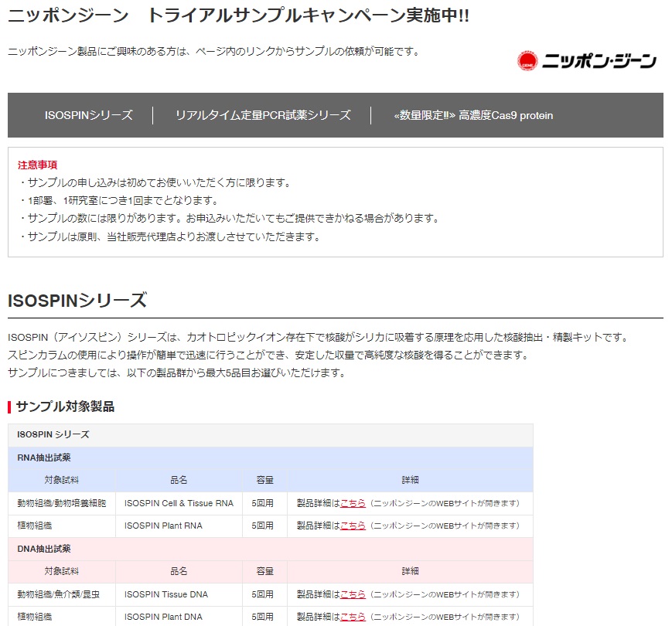Screen dimensions: 672x626
Task: Click the 動物組織/動物培養細胞 cell
Action: (x=61, y=503)
